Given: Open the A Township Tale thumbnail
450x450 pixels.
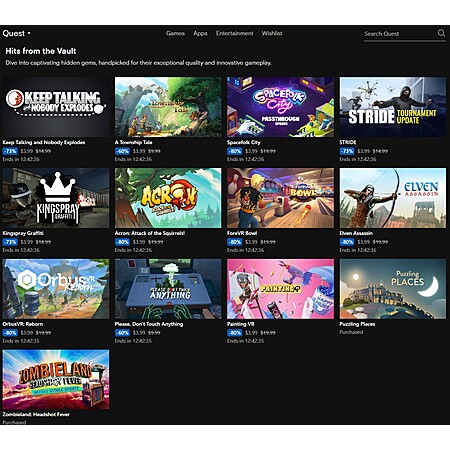Looking at the screenshot, I should [x=168, y=107].
